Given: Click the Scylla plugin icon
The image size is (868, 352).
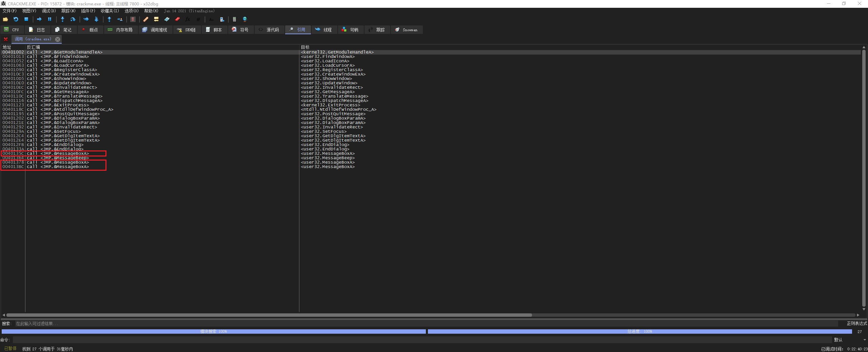Looking at the screenshot, I should pyautogui.click(x=133, y=19).
